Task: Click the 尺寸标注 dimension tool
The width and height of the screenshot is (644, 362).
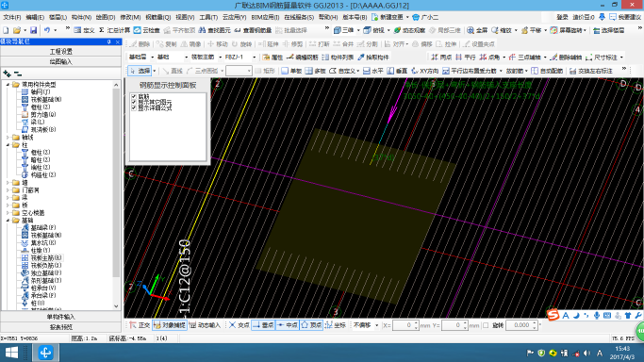Action: [x=602, y=58]
